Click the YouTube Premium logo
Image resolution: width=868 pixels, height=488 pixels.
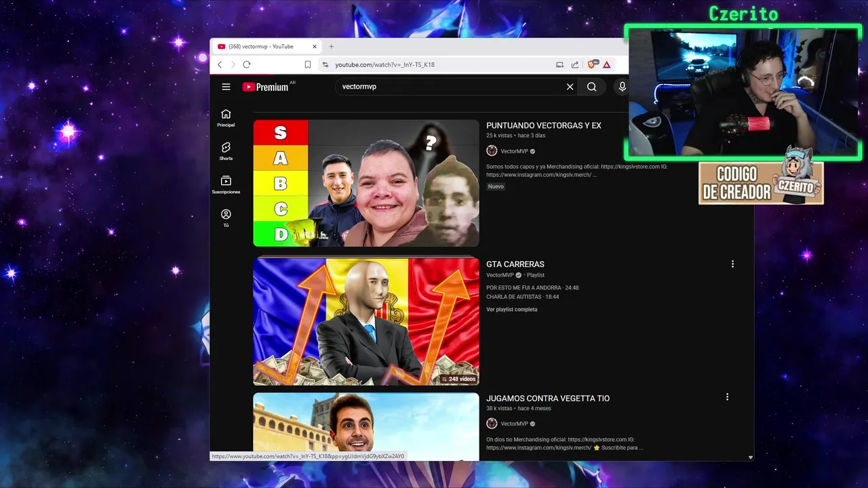tap(266, 87)
